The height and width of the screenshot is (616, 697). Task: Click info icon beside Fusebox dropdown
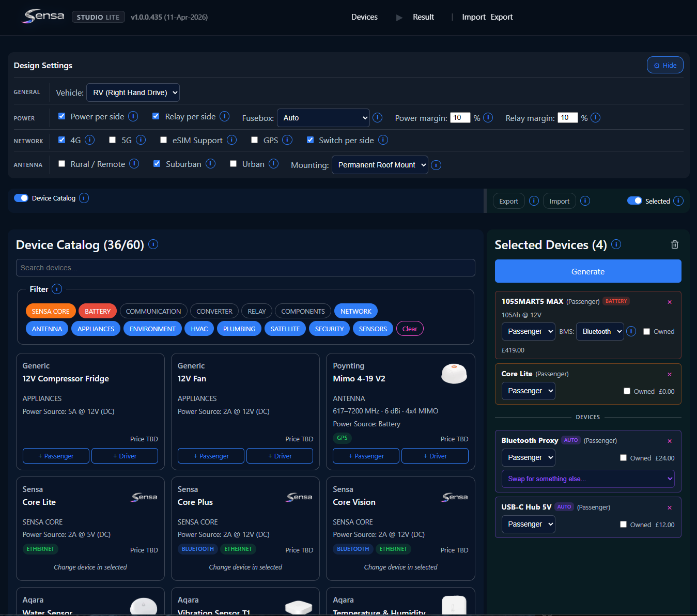377,118
